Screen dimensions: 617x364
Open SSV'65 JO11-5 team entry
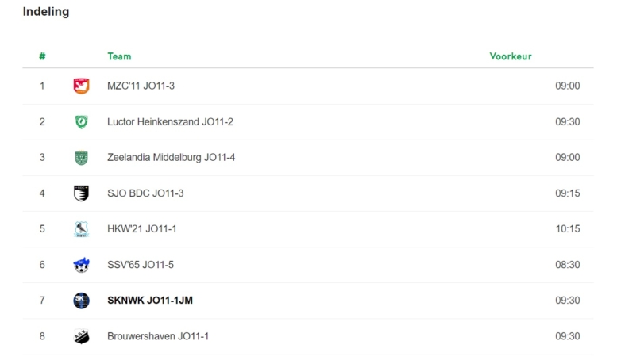141,265
